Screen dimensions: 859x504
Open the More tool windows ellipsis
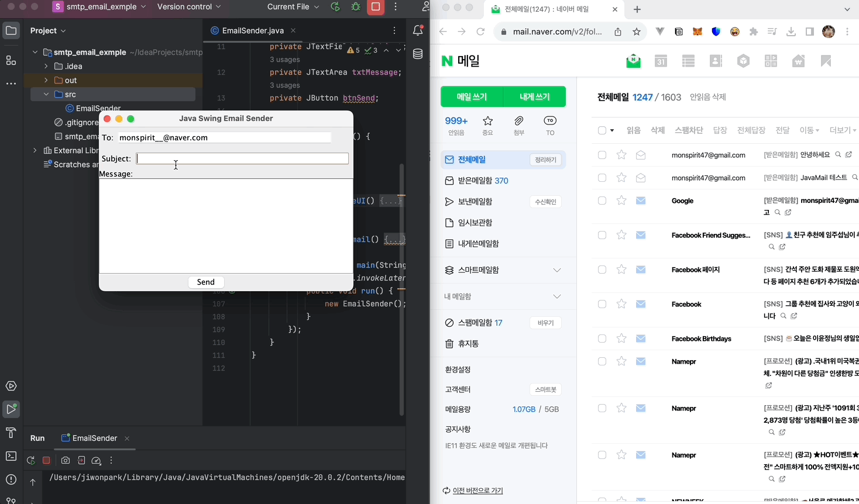coord(11,84)
